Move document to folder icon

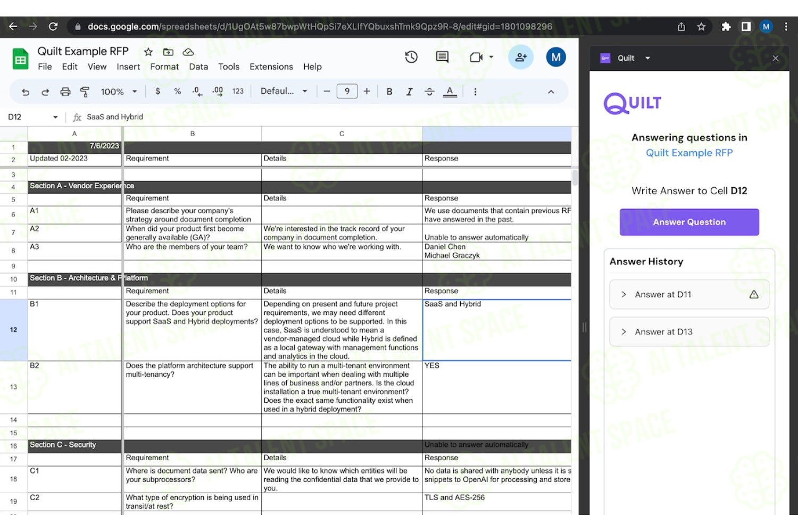coord(168,52)
